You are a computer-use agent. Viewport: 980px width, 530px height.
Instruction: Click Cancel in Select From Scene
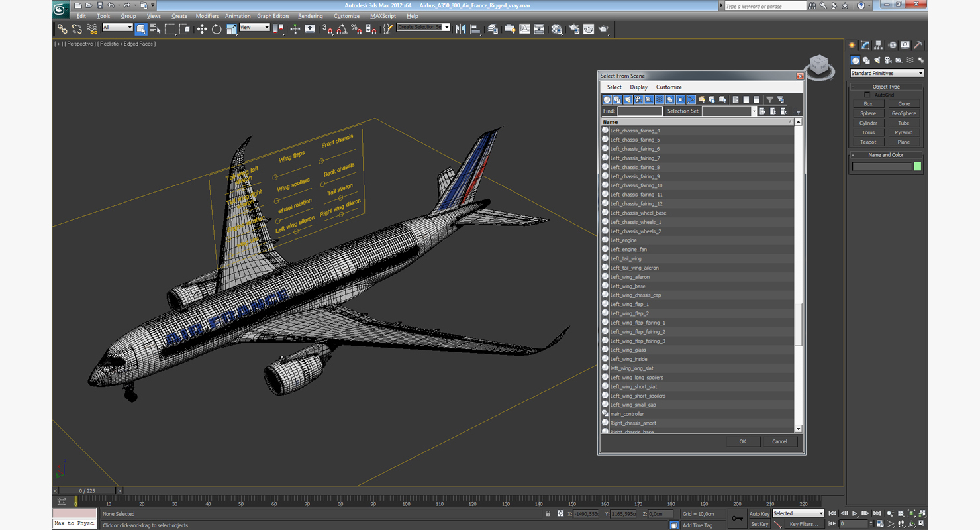(779, 441)
